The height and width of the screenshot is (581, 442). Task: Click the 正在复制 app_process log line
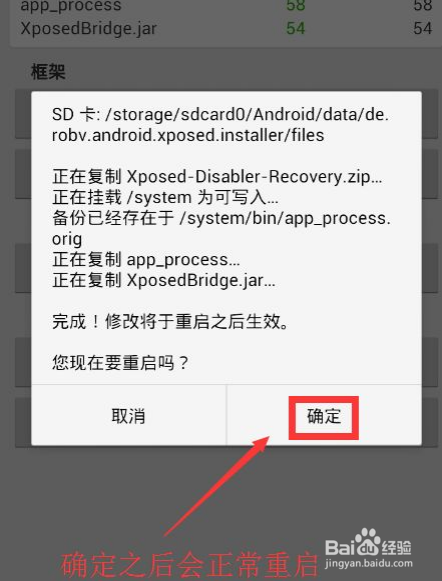tap(146, 260)
